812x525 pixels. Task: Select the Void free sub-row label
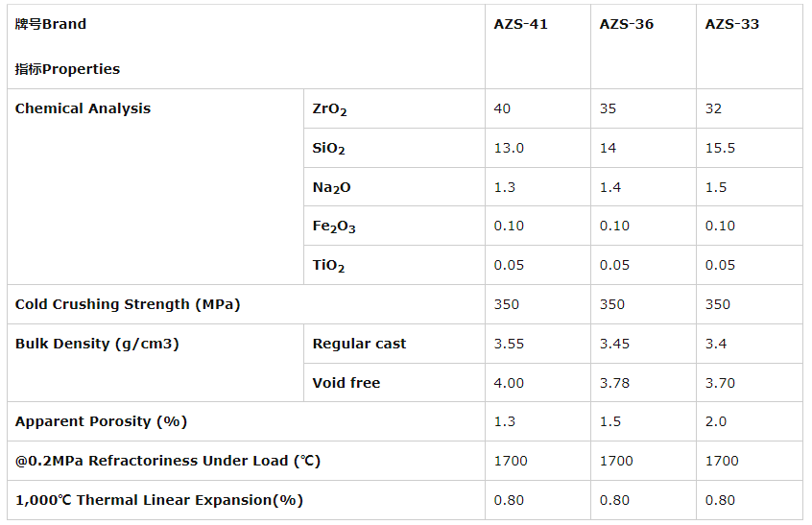[x=346, y=383]
